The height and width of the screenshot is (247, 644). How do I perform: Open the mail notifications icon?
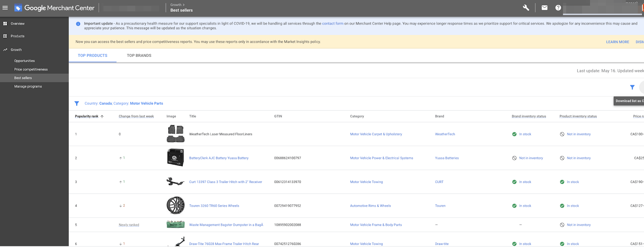[x=544, y=8]
